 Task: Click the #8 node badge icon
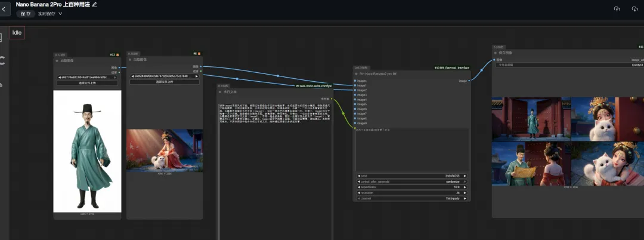tap(199, 53)
